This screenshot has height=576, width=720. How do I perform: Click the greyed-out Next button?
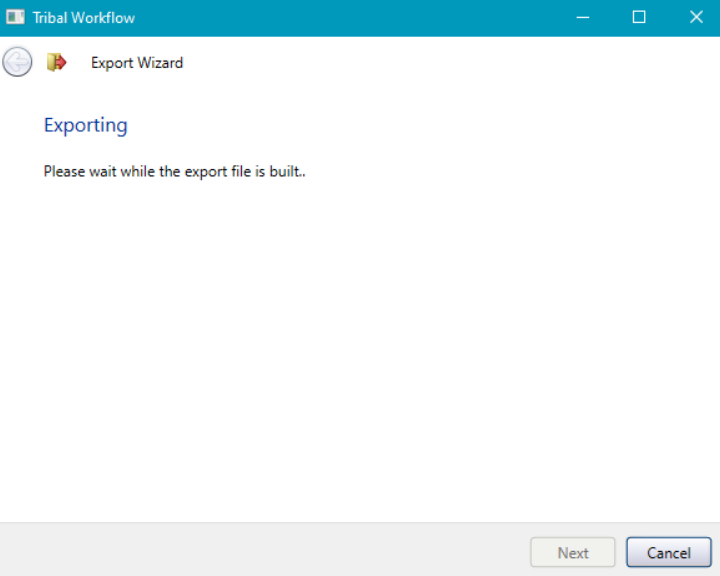point(573,553)
